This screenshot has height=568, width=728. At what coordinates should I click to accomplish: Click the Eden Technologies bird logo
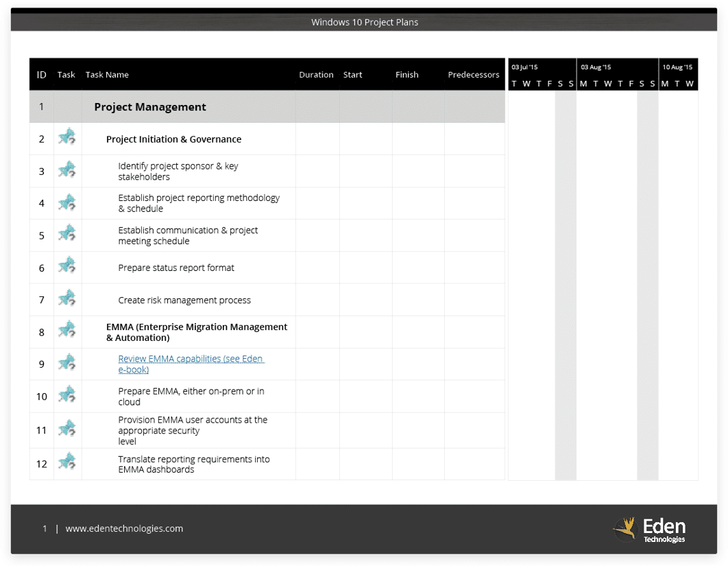626,528
